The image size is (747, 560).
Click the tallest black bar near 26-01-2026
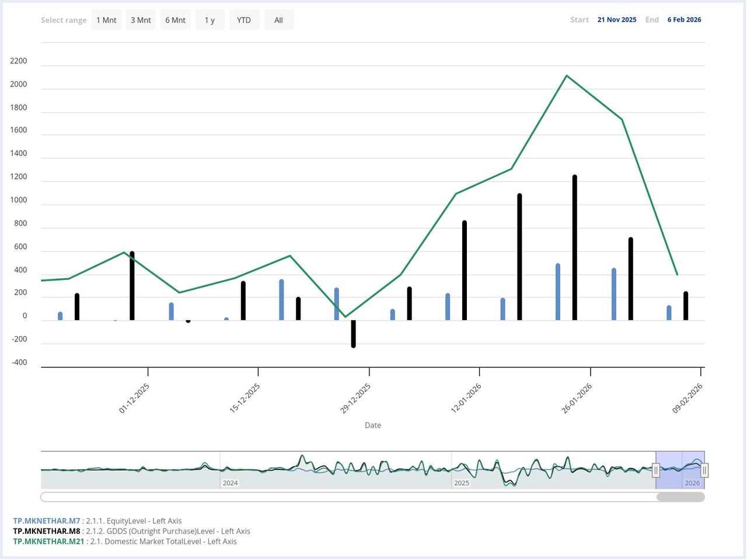pyautogui.click(x=575, y=248)
